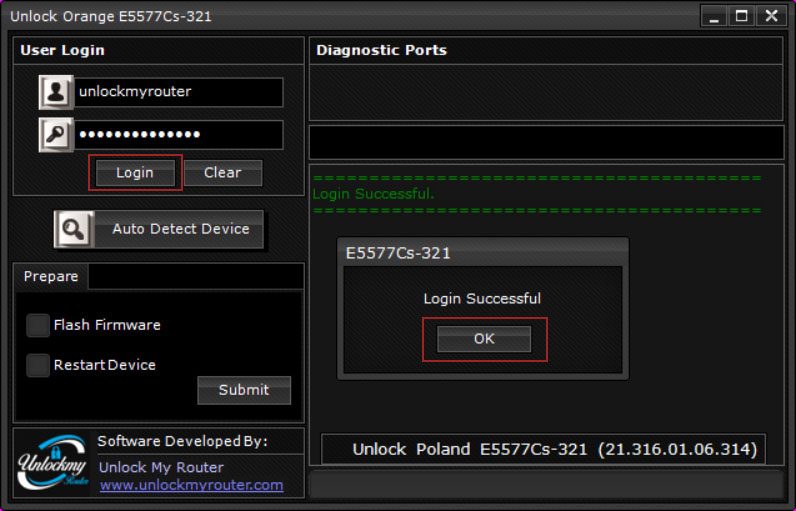
Task: Close the Unlock Orange E5577Cs-321 window
Action: 771,16
